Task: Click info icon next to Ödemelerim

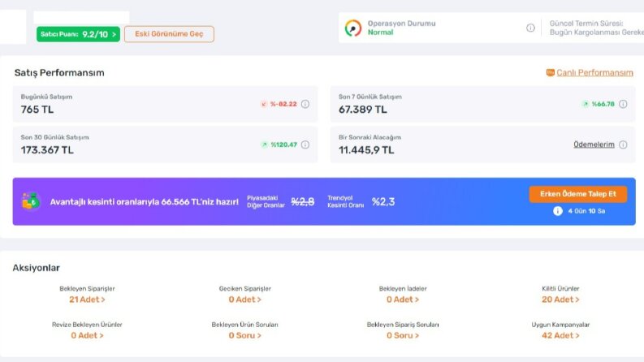Action: pyautogui.click(x=623, y=145)
